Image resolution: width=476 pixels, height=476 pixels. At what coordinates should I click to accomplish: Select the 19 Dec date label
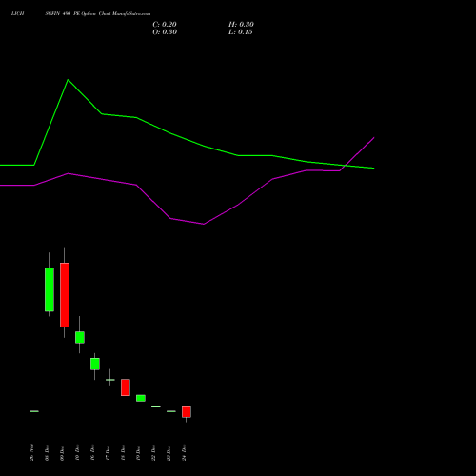click(x=138, y=452)
